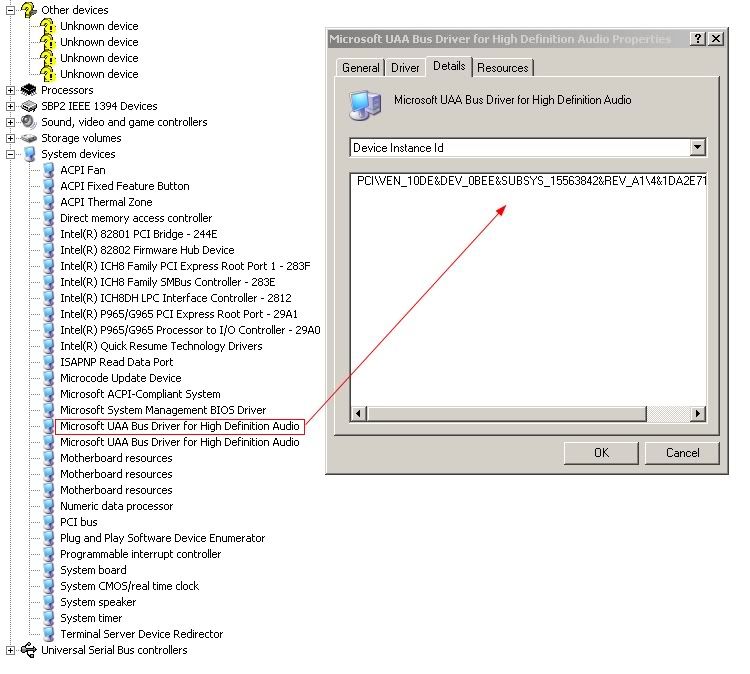750x674 pixels.
Task: Click the dialog's computer device icon
Action: [365, 105]
